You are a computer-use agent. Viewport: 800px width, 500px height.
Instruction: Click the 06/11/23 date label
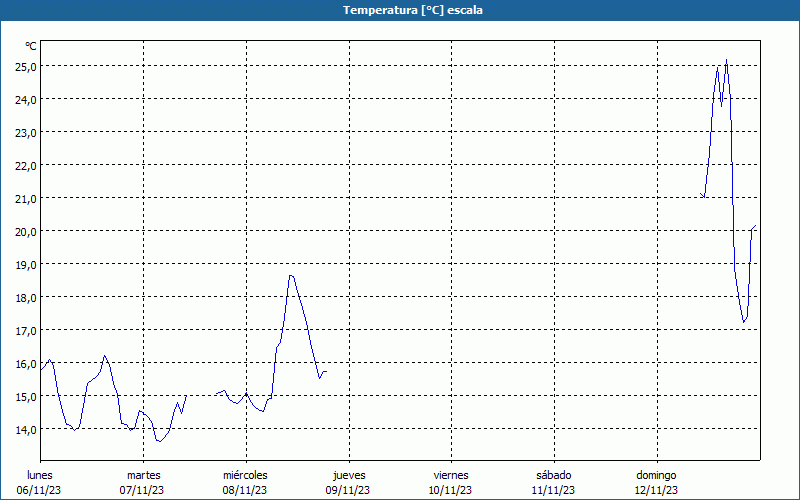39,490
